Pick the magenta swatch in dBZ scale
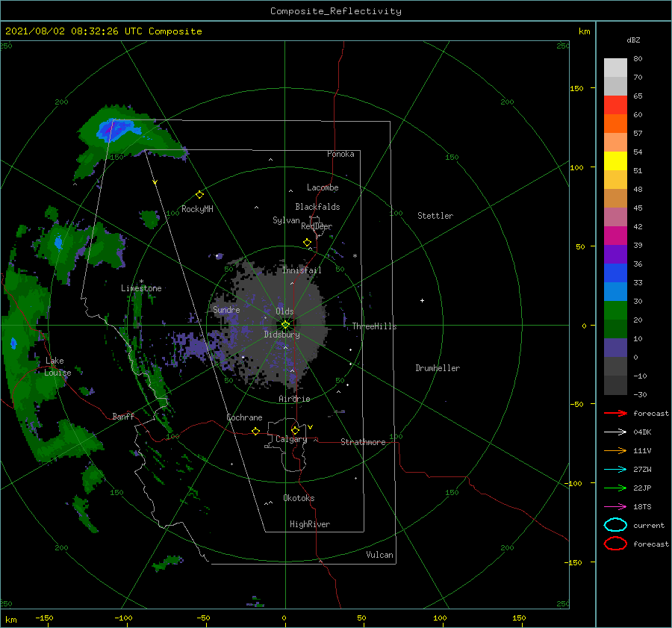672x628 pixels. (615, 236)
